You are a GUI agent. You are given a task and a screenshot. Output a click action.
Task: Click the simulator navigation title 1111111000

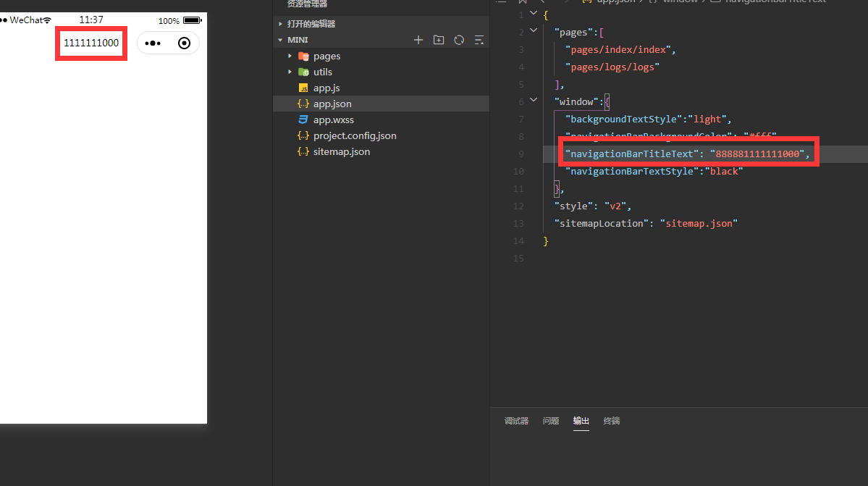click(91, 43)
